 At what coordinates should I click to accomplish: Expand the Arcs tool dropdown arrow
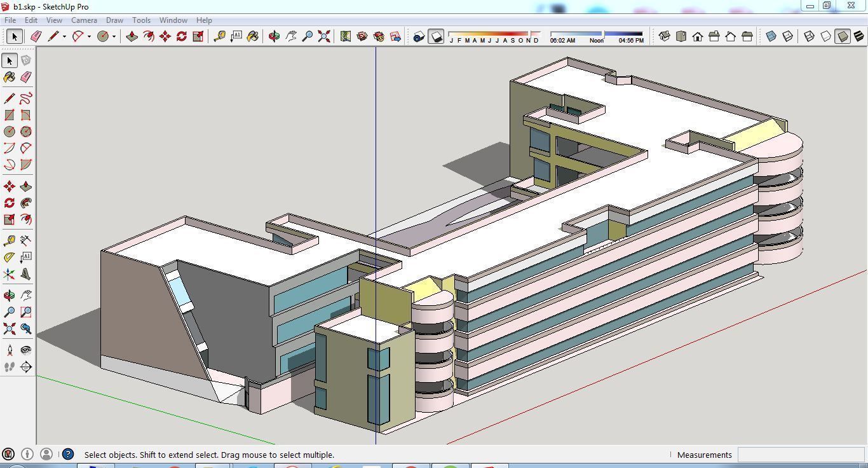click(89, 36)
